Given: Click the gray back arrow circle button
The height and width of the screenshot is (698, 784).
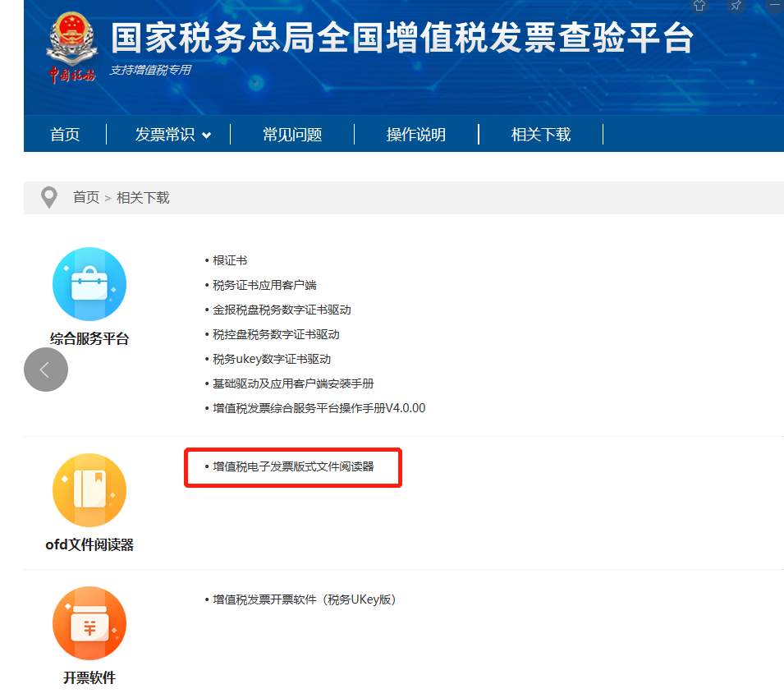Looking at the screenshot, I should pyautogui.click(x=46, y=370).
